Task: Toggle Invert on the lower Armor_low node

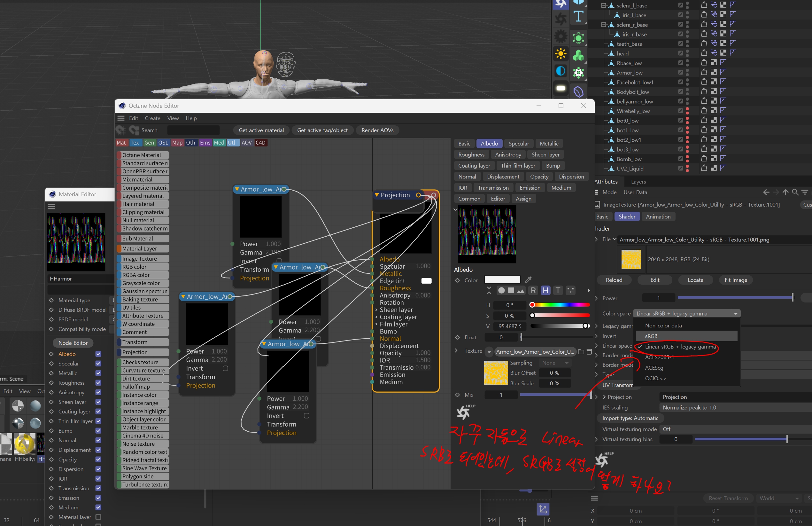Action: (306, 416)
